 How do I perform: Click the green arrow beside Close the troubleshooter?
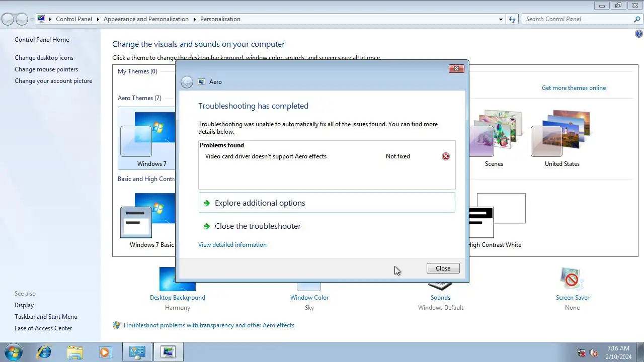pos(206,226)
